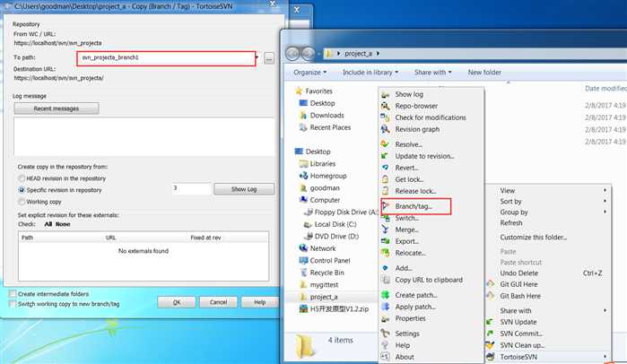The height and width of the screenshot is (364, 627).
Task: Click the Properties icon in TortoiseSVN menu
Action: point(386,318)
